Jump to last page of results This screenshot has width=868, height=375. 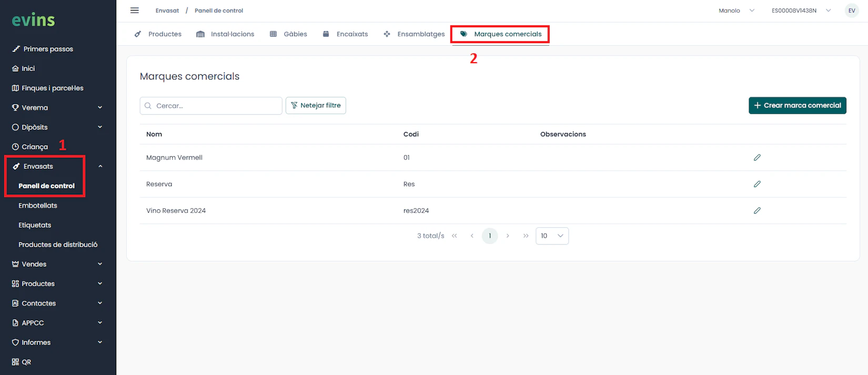pyautogui.click(x=526, y=236)
